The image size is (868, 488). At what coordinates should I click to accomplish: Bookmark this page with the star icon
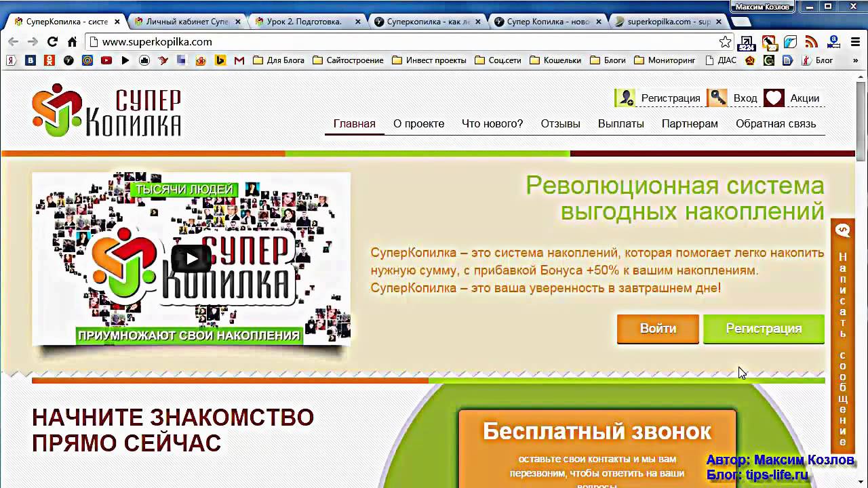[725, 42]
